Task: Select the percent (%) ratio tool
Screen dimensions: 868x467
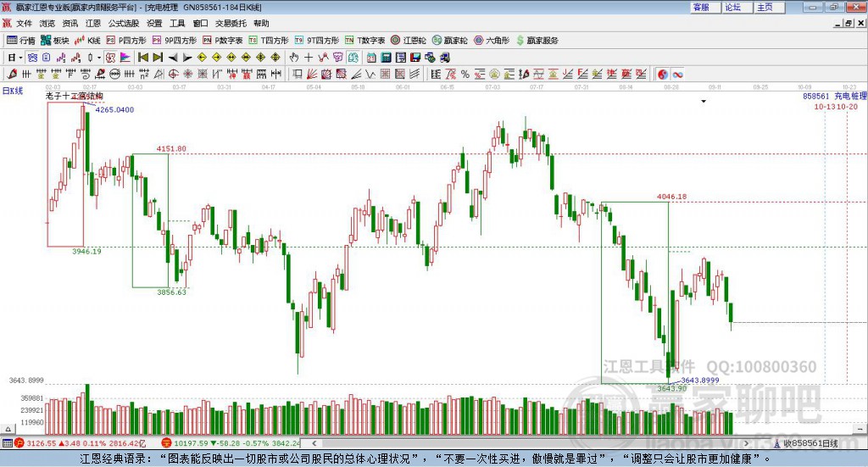Action: coord(465,74)
